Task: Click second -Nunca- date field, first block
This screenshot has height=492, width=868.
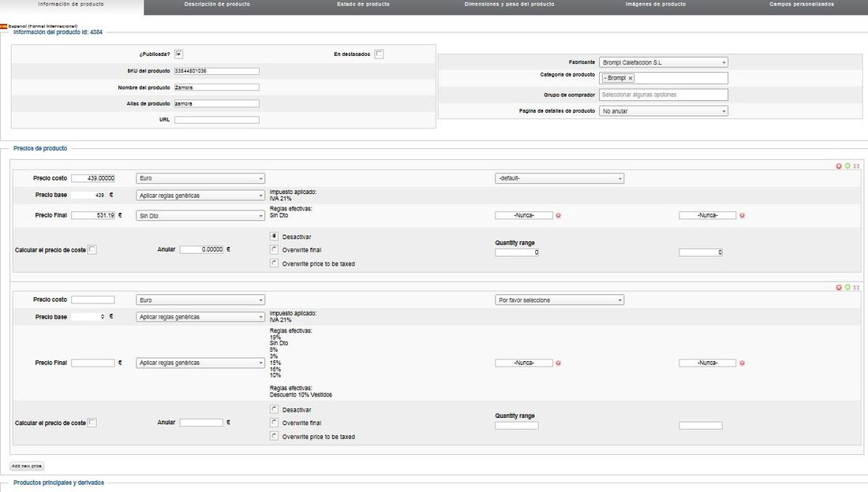Action: tap(708, 215)
